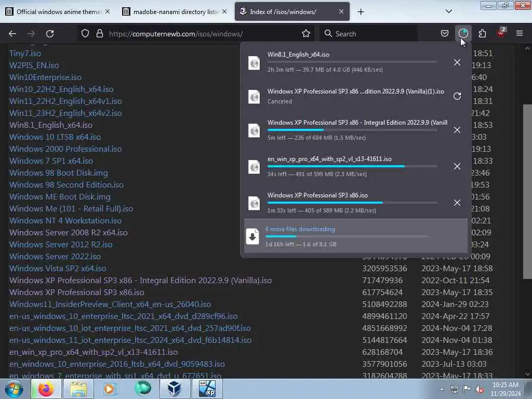Open a new tab with the plus button
The image size is (532, 399).
(x=361, y=12)
